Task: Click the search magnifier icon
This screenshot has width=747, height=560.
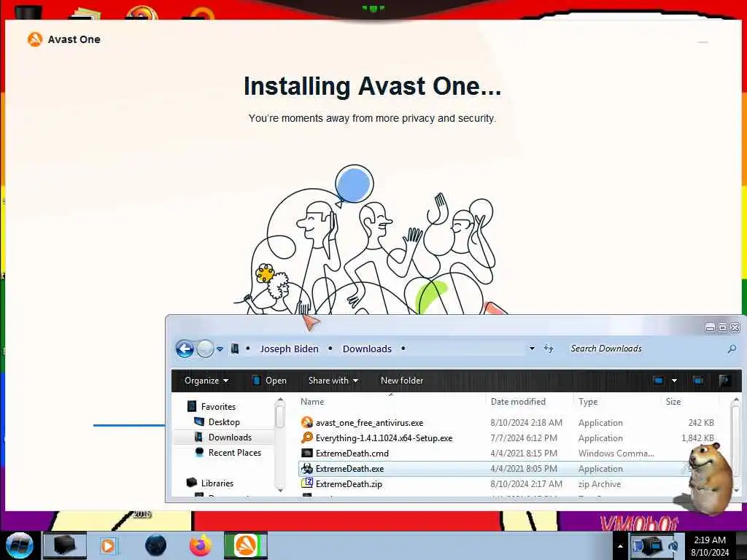Action: 732,349
